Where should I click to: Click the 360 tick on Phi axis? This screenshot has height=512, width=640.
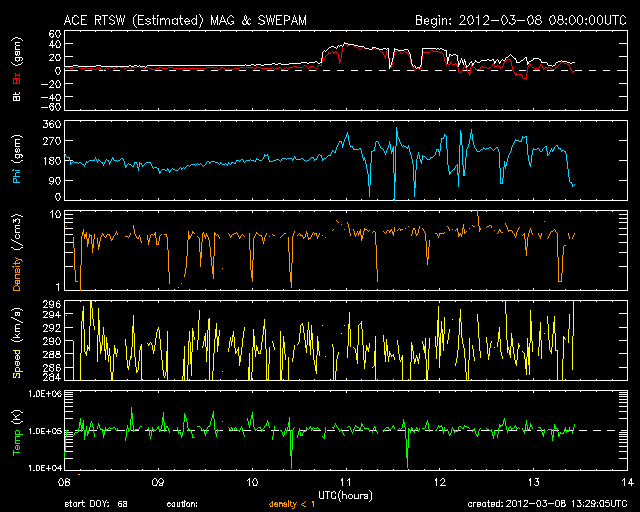coord(51,123)
